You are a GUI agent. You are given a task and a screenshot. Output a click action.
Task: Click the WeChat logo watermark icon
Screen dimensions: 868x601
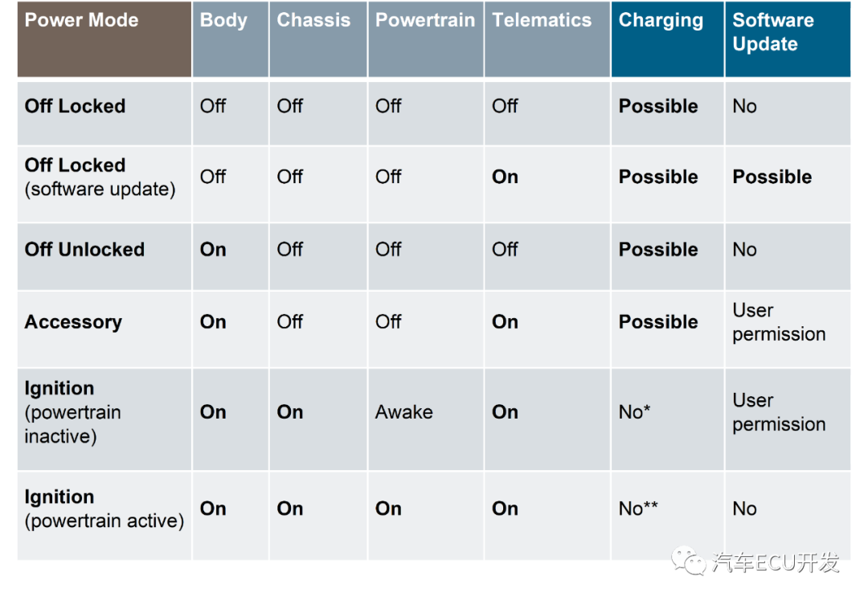pos(690,560)
